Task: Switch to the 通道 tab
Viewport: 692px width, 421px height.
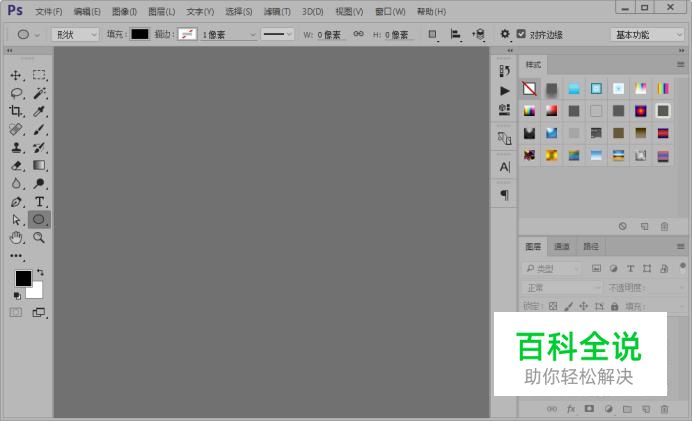Action: click(x=562, y=247)
